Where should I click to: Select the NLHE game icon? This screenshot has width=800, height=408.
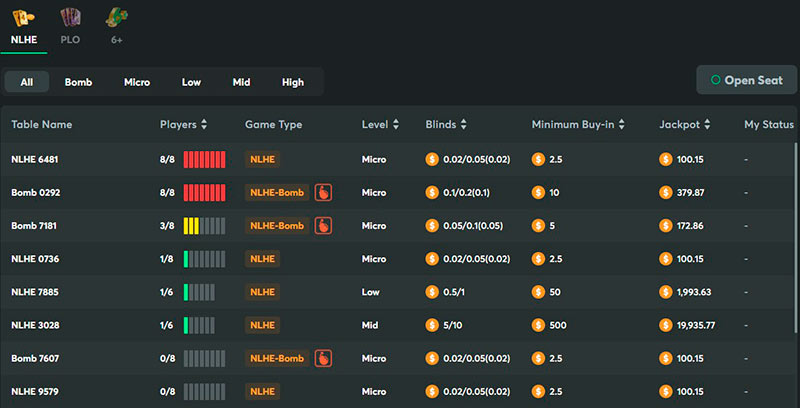(23, 17)
